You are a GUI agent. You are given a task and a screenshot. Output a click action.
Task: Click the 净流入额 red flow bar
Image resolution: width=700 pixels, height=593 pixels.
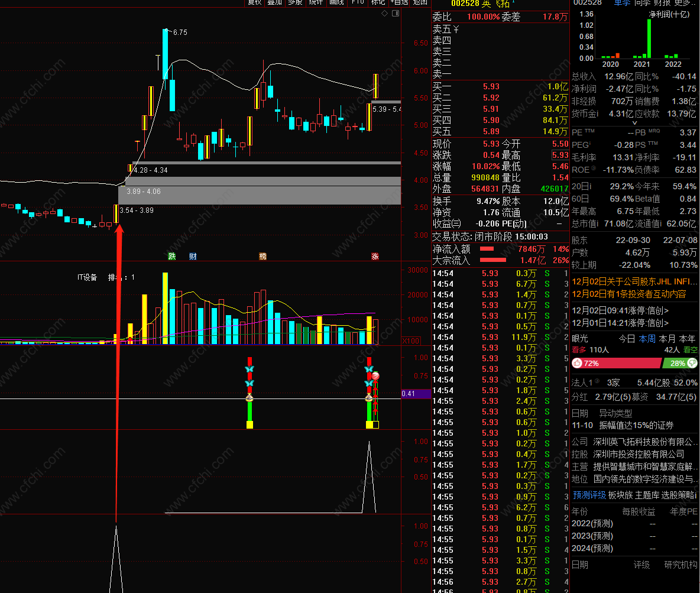[487, 249]
